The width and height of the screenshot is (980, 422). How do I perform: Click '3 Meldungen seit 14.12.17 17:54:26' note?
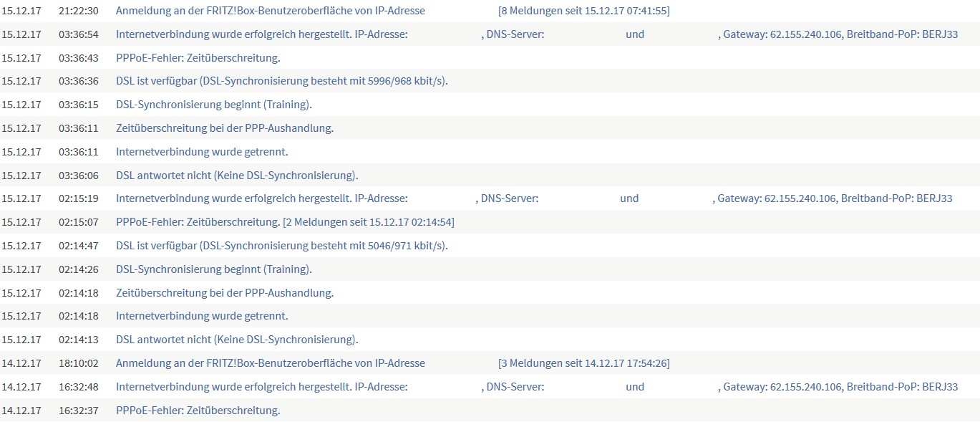coord(583,363)
